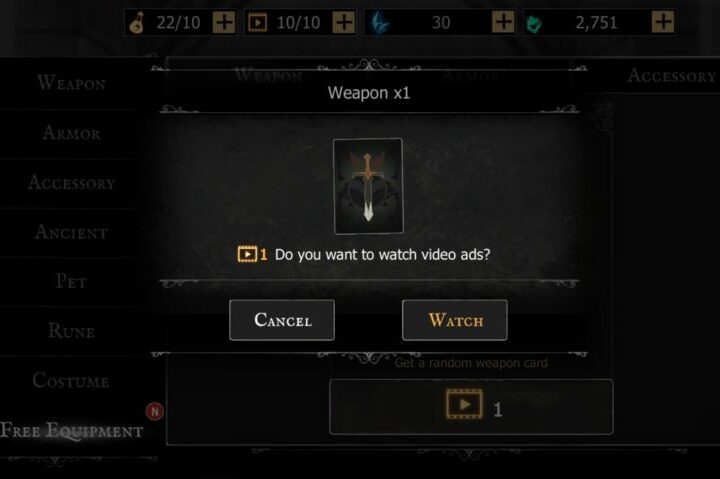Cancel the video ad prompt

tap(282, 320)
